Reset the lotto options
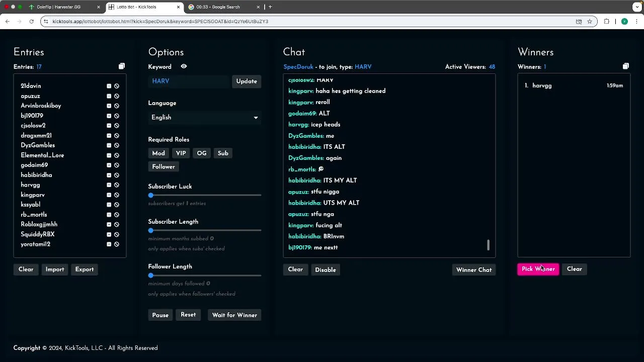The image size is (644, 362). 188,315
